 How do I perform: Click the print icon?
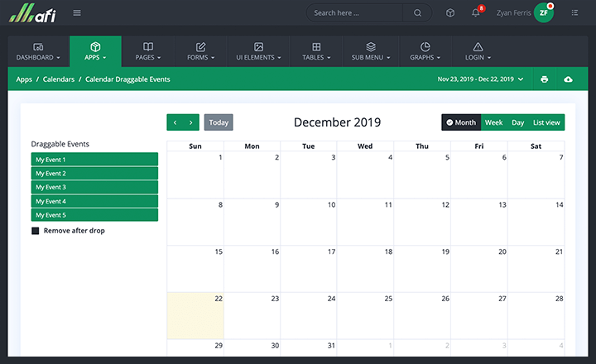544,79
